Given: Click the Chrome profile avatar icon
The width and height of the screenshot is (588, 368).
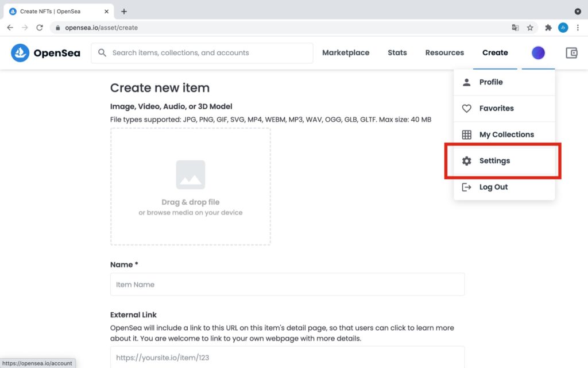Looking at the screenshot, I should [x=563, y=28].
